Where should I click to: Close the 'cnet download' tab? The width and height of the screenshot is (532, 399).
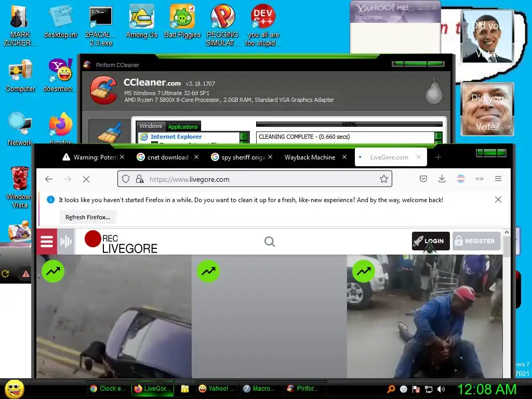[x=196, y=157]
